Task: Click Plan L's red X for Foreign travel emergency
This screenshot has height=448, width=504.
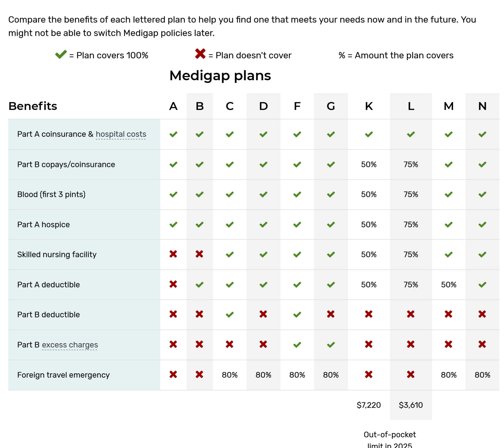Action: pyautogui.click(x=410, y=375)
